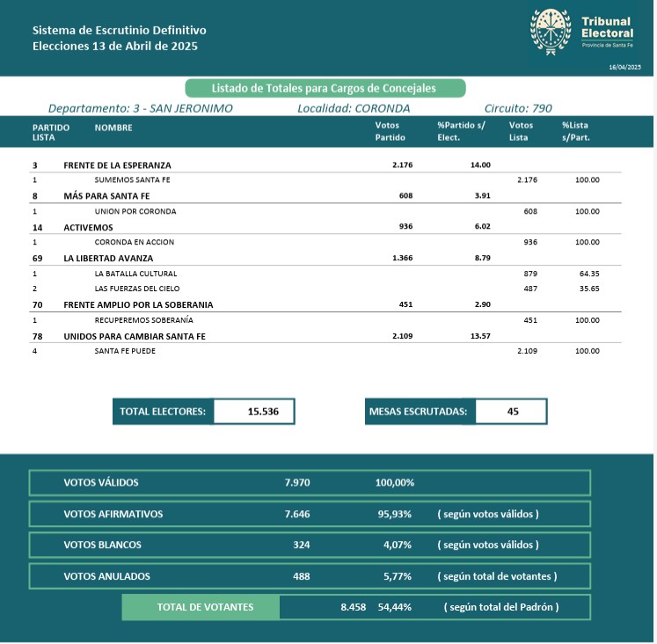Click the mesas escrutadas value 45

(513, 412)
